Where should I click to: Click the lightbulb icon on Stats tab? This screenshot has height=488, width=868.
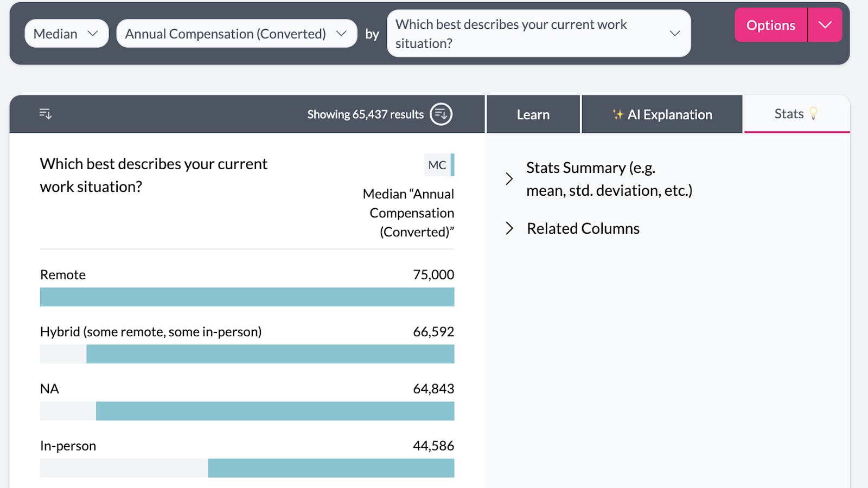(813, 114)
